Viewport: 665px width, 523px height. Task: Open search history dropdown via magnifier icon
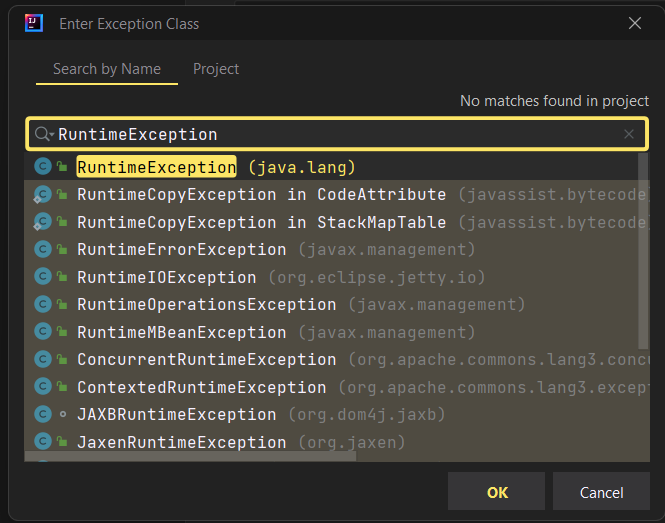click(x=44, y=134)
